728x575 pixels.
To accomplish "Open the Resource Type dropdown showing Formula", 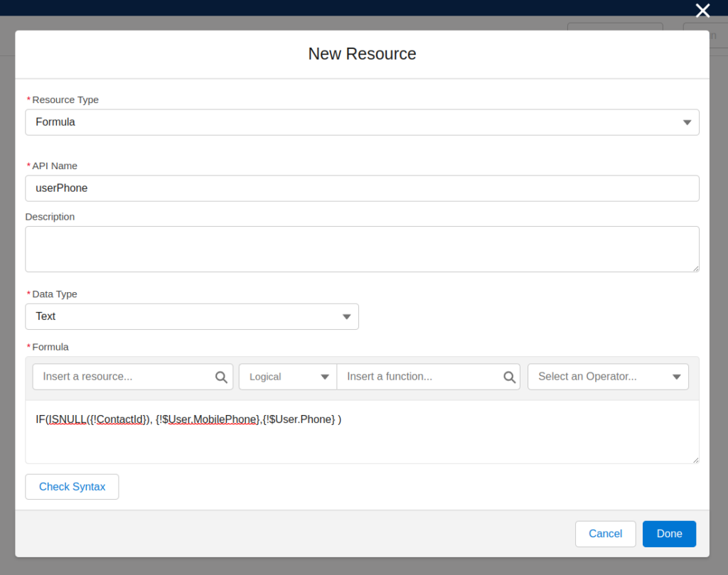I will click(x=362, y=122).
